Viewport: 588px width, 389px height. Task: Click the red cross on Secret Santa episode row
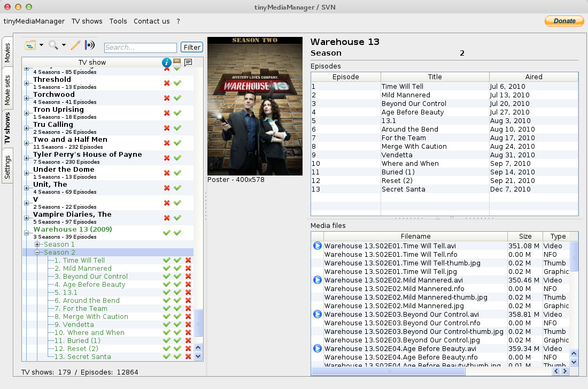click(x=188, y=356)
